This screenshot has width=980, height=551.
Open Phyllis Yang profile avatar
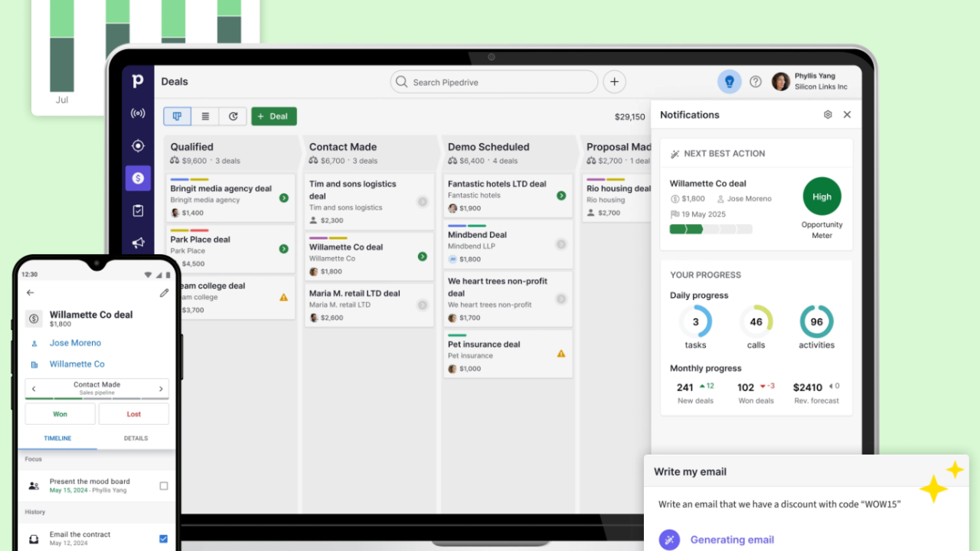[x=780, y=82]
